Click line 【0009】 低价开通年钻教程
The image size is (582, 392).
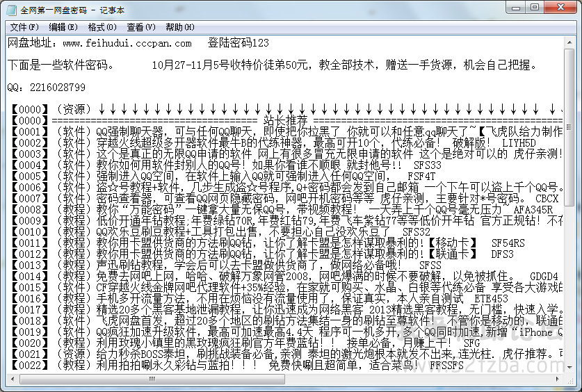[286, 220]
